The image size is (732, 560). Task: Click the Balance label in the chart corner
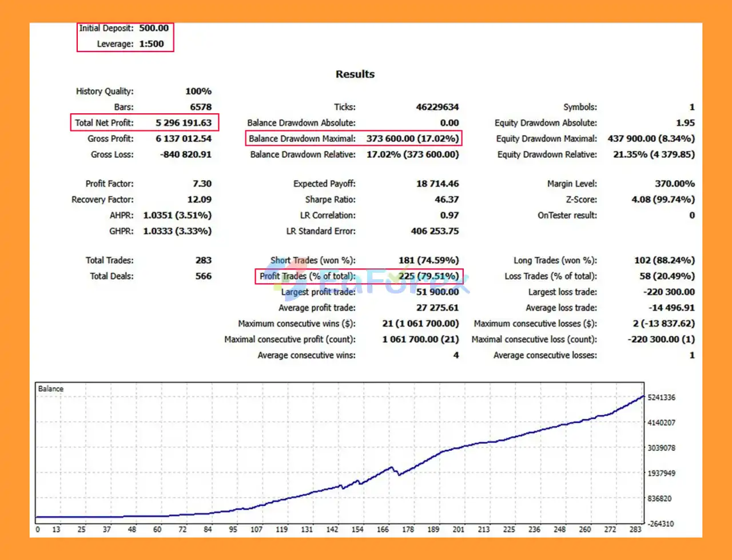click(51, 389)
